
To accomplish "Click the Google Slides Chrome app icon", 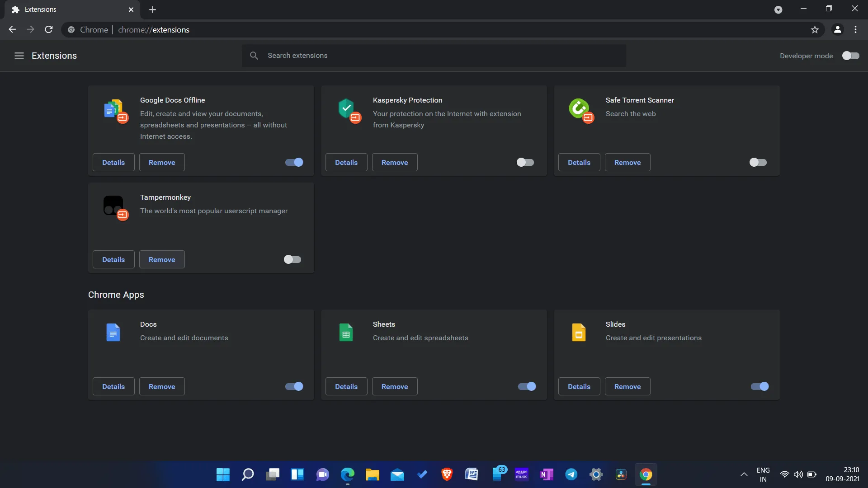I will tap(578, 332).
